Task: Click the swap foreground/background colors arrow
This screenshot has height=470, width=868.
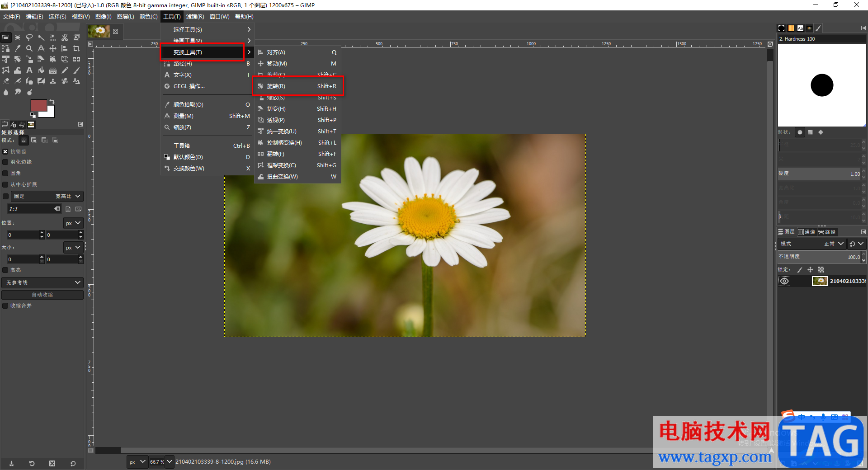Action: (52, 102)
